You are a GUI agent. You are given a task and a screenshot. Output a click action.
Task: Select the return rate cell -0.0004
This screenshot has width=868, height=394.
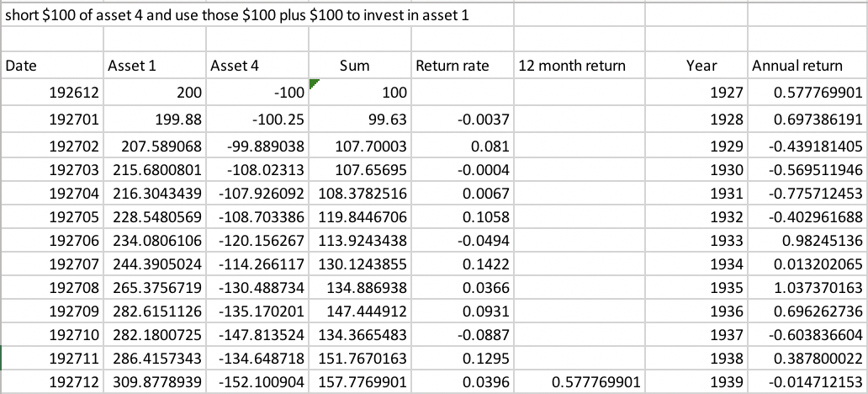463,171
